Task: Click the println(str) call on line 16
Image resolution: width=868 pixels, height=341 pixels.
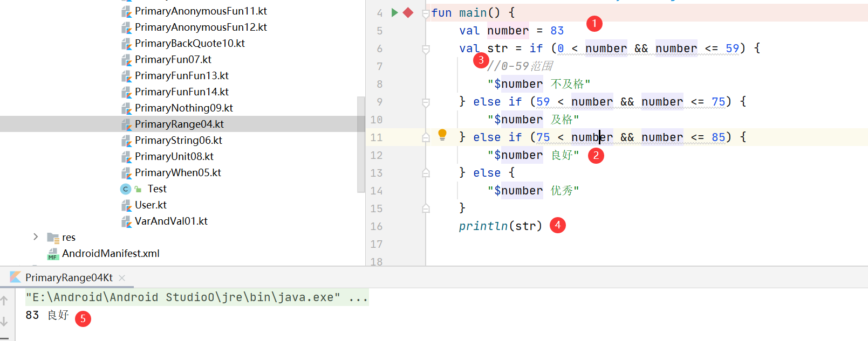Action: coord(501,226)
